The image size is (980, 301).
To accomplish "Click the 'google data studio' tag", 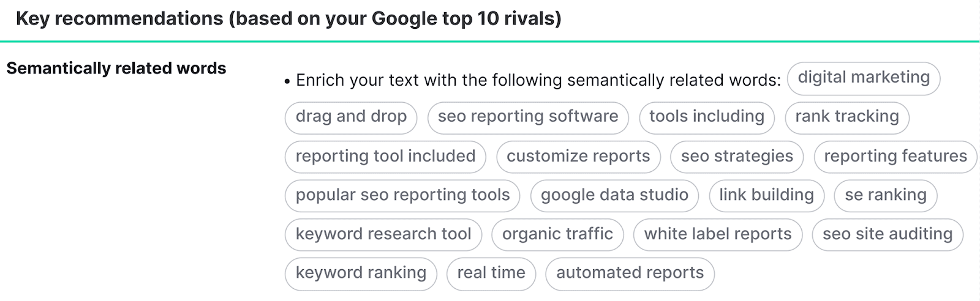I will pos(614,195).
